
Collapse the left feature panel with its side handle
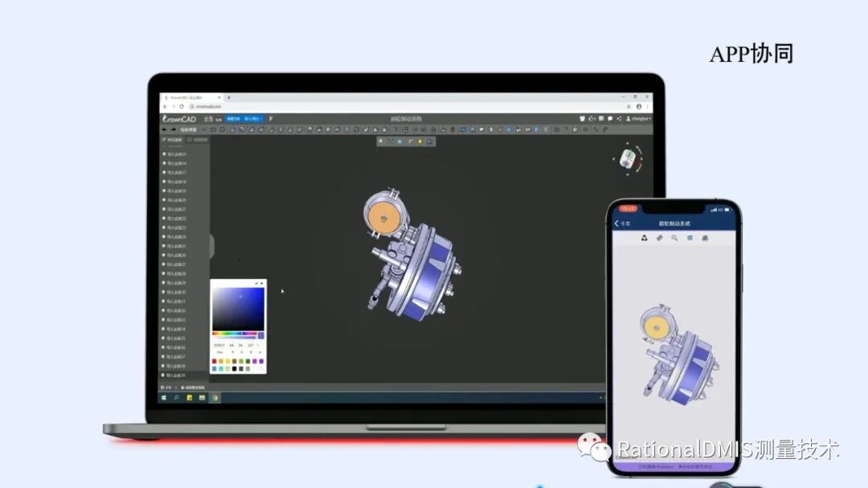[211, 246]
